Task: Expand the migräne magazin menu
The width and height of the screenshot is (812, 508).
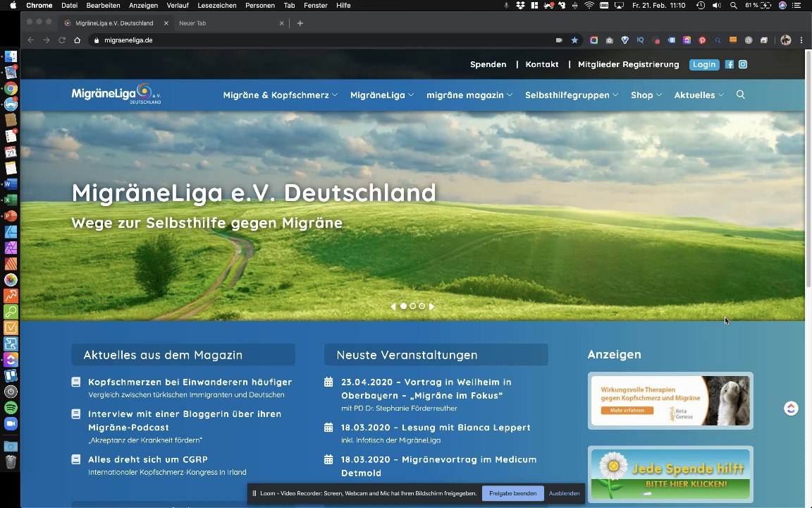Action: point(469,95)
